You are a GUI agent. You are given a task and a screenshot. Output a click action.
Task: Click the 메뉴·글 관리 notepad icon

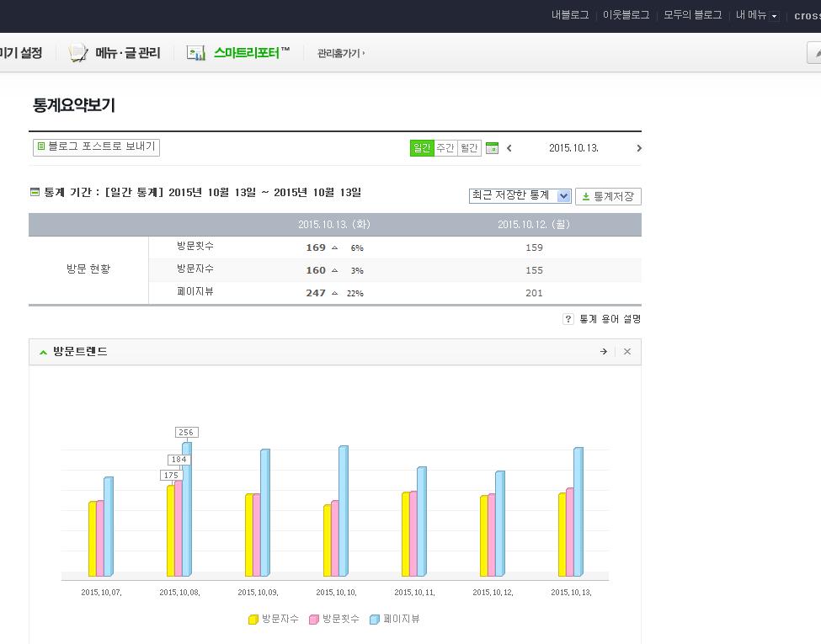tap(78, 53)
